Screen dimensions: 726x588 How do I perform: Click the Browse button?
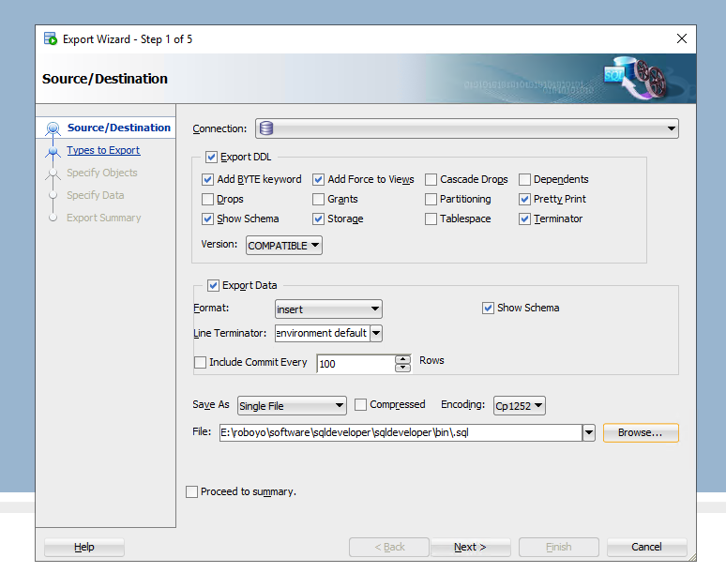tap(641, 432)
